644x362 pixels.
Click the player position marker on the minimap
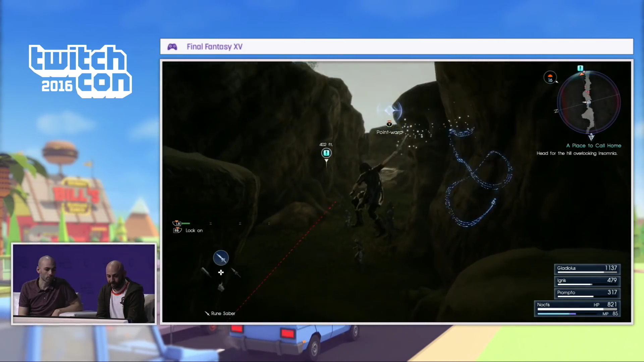588,102
